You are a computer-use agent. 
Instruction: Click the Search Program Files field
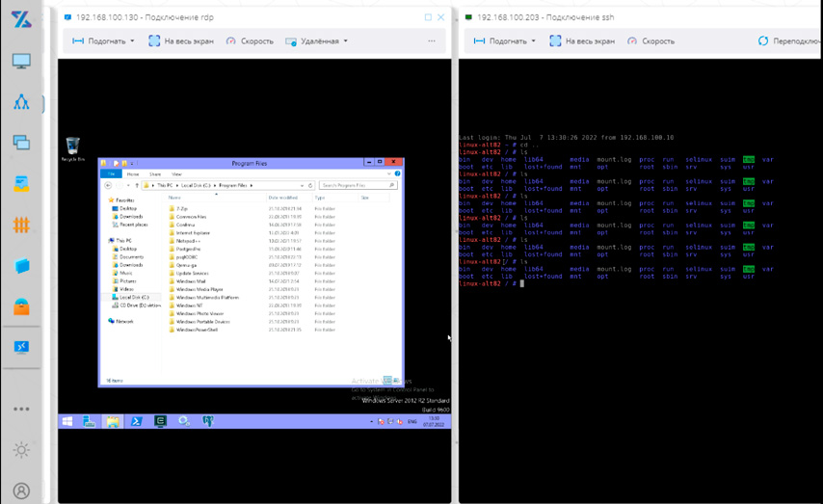click(358, 185)
